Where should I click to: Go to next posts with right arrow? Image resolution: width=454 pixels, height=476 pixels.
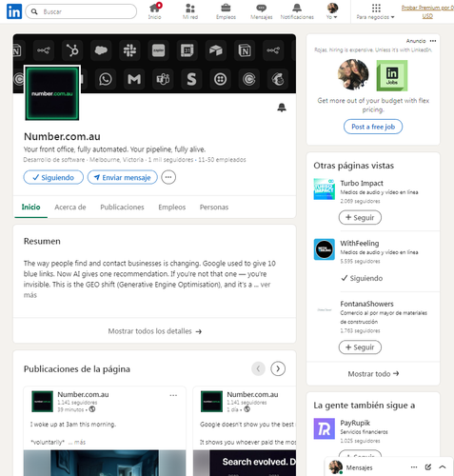coord(278,368)
